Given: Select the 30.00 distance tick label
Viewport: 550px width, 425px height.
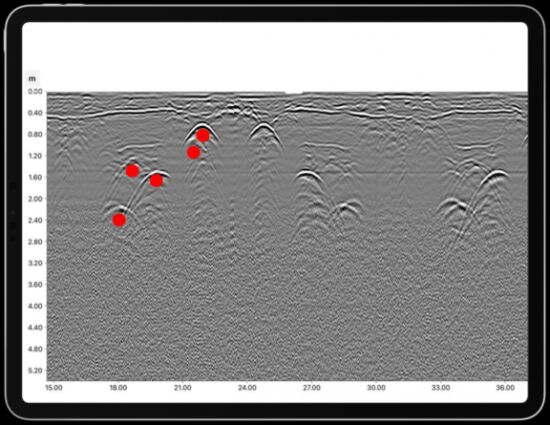Looking at the screenshot, I should (x=376, y=388).
